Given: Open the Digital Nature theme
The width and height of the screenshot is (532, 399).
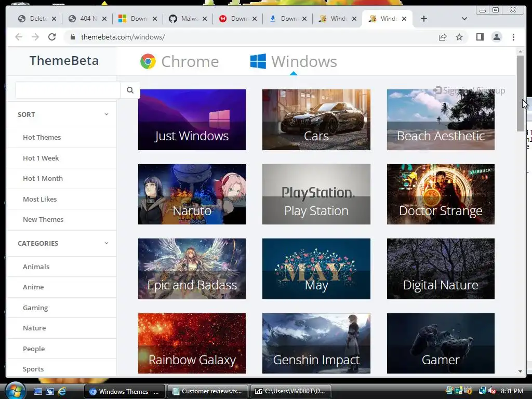Looking at the screenshot, I should [441, 269].
